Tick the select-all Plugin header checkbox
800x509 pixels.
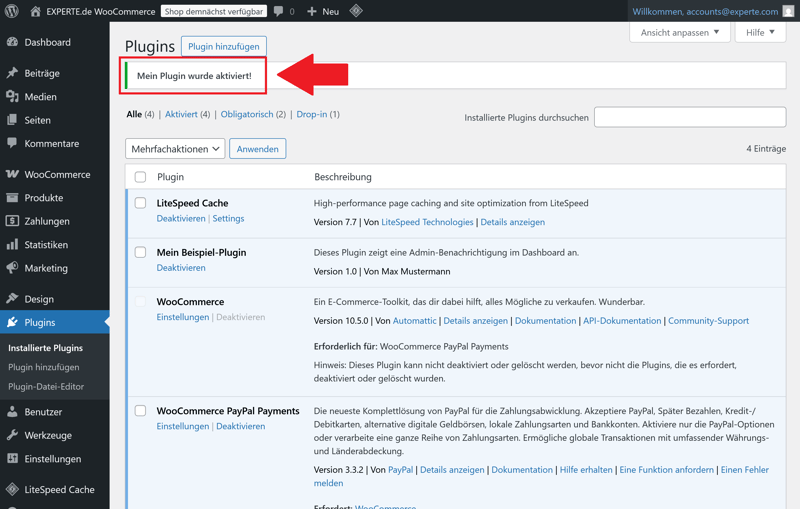click(140, 177)
